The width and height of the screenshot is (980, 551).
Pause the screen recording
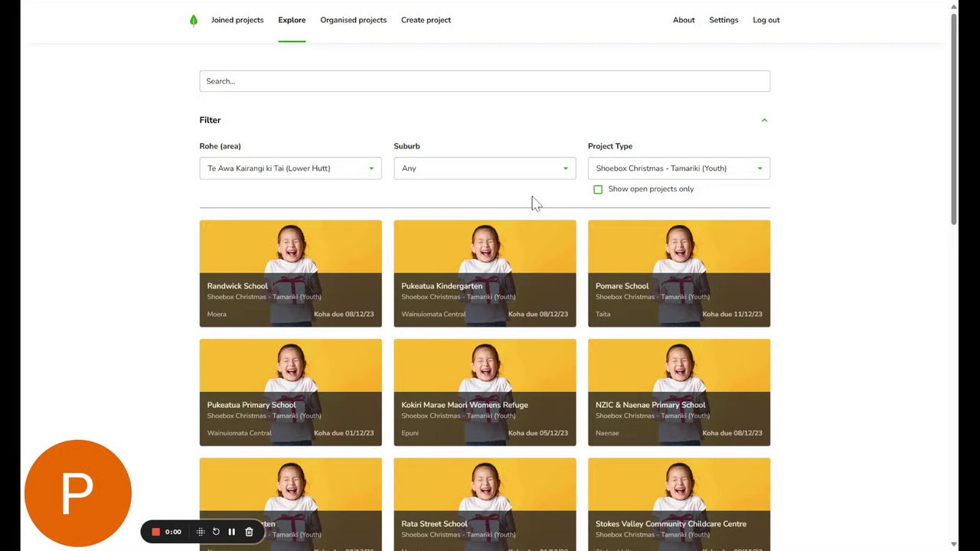(232, 532)
